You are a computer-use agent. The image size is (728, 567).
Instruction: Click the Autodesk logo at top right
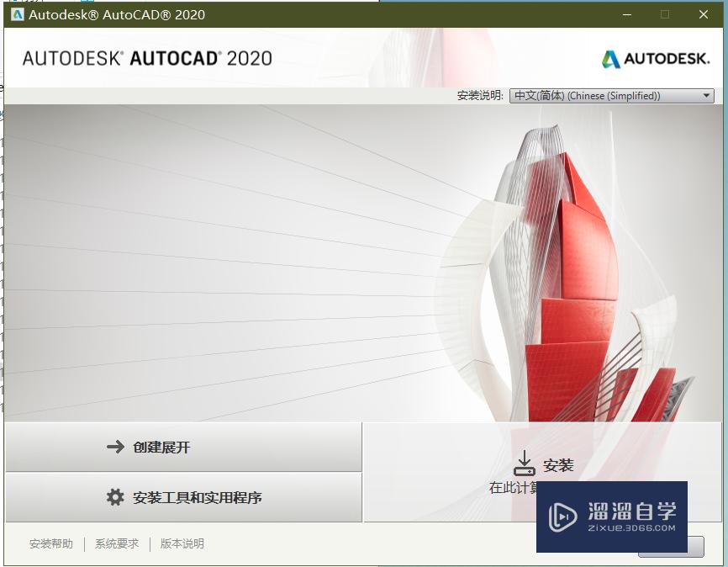(x=656, y=59)
